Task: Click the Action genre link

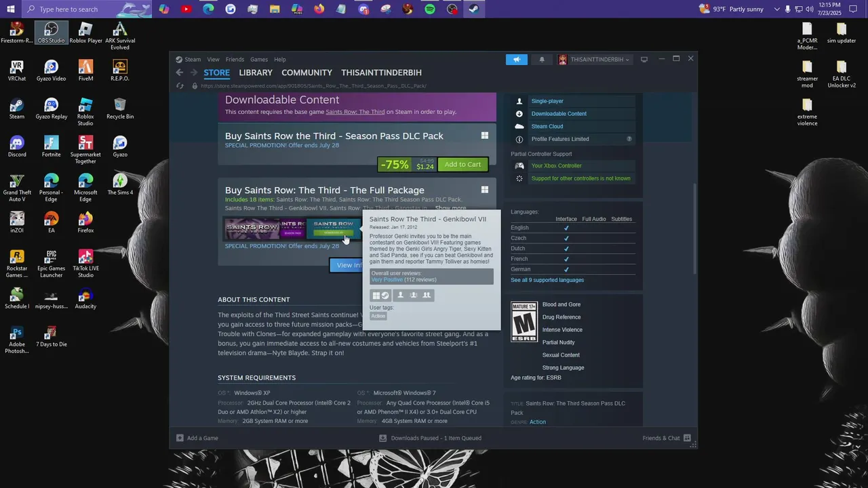Action: pyautogui.click(x=538, y=422)
